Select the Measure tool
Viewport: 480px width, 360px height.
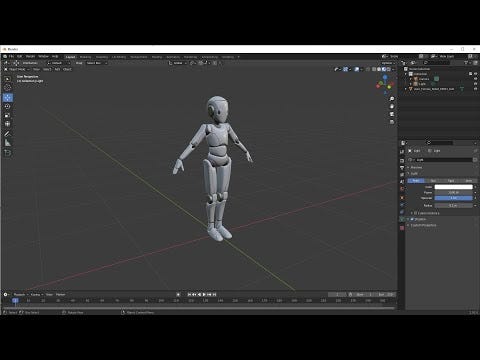tap(8, 143)
